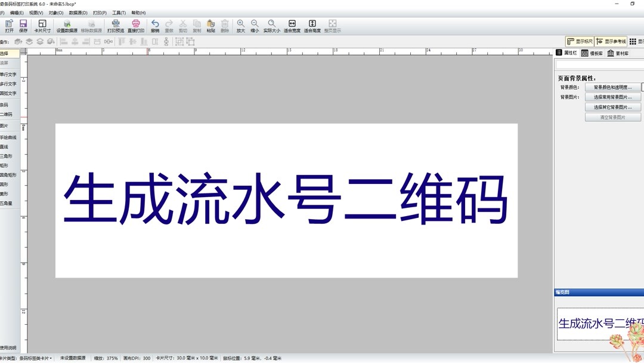Click 背景颜色和透明度 background color button

click(613, 87)
